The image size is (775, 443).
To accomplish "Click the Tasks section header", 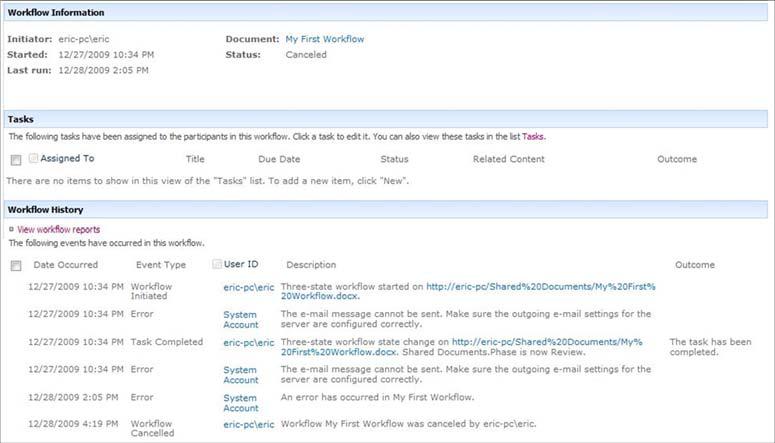I will 386,119.
